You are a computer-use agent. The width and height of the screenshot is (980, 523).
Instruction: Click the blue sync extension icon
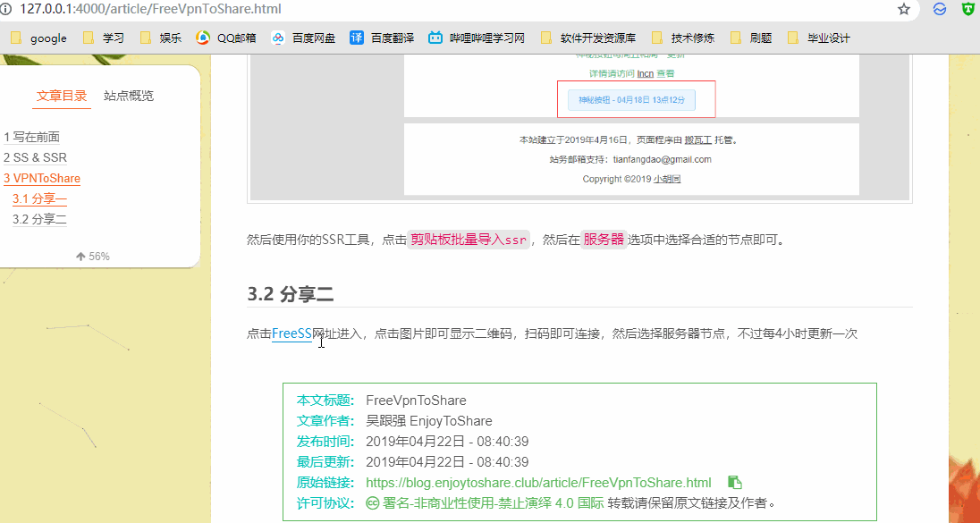click(940, 10)
